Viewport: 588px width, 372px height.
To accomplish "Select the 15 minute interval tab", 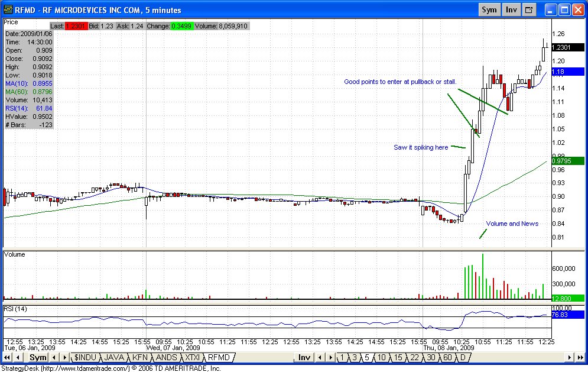I will coord(398,357).
